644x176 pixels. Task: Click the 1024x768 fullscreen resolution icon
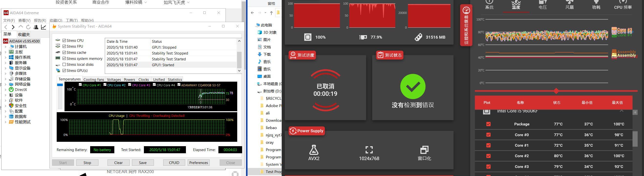click(x=369, y=150)
